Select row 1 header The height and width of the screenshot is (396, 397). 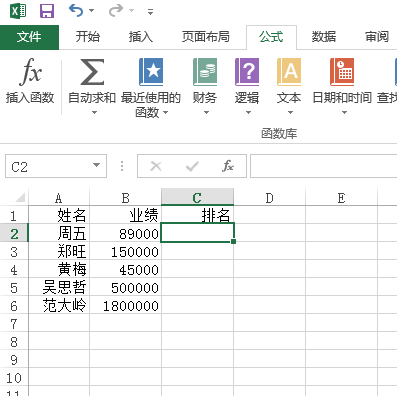(14, 216)
